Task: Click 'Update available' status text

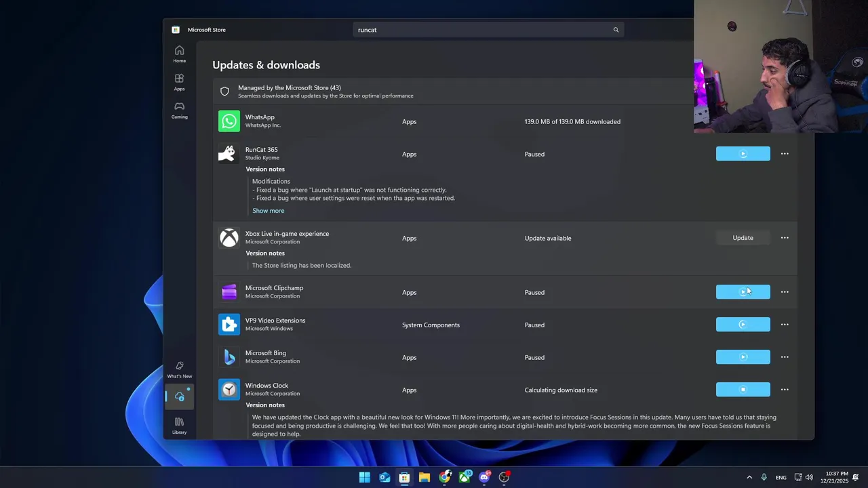Action: click(x=548, y=238)
